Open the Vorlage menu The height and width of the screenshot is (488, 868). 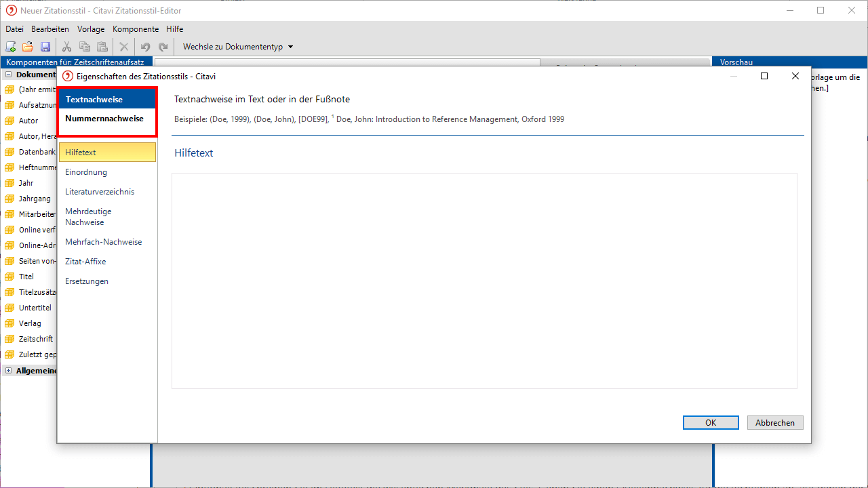coord(90,29)
